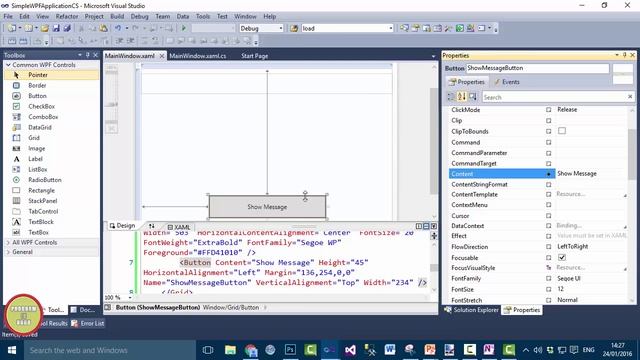
Task: Click the property marker beside FontSize
Action: (549, 289)
